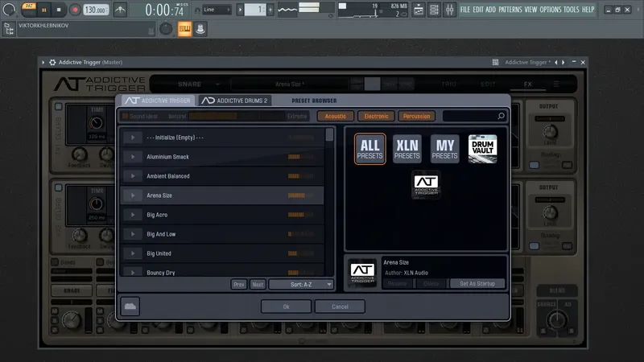Open the PATTERNS menu

coord(510,10)
